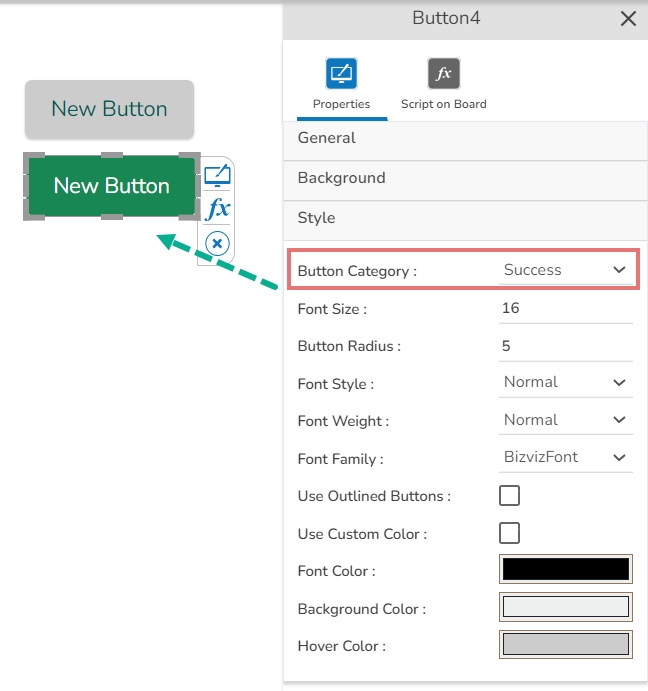
Task: Expand the Font Style dropdown
Action: click(565, 382)
